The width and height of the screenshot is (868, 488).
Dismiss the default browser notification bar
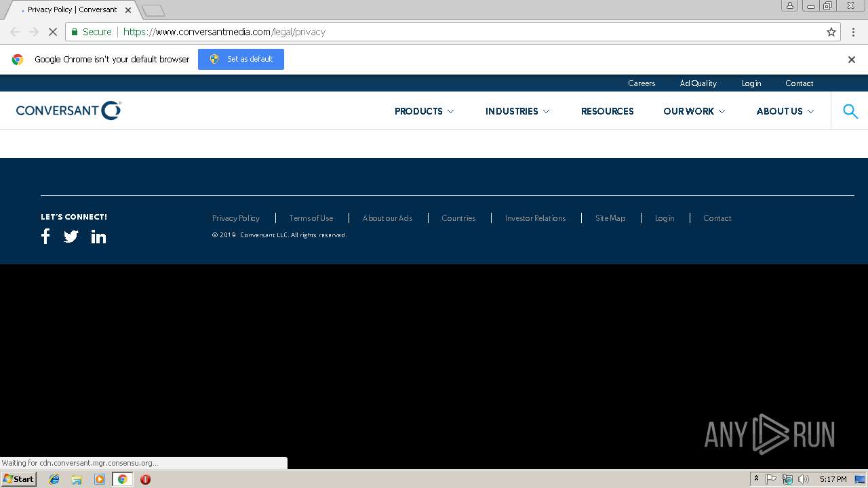pos(852,60)
